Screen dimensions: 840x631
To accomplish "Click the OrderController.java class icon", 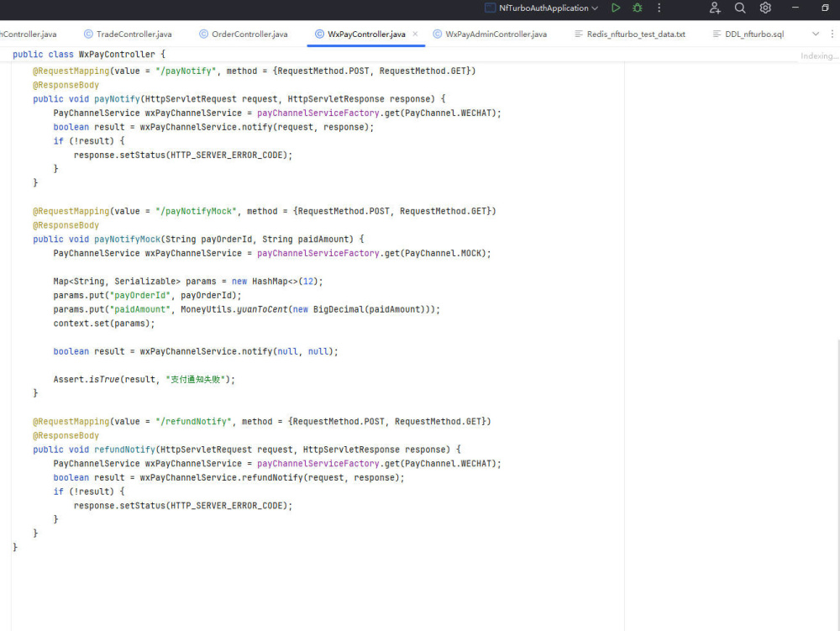I will coord(203,34).
